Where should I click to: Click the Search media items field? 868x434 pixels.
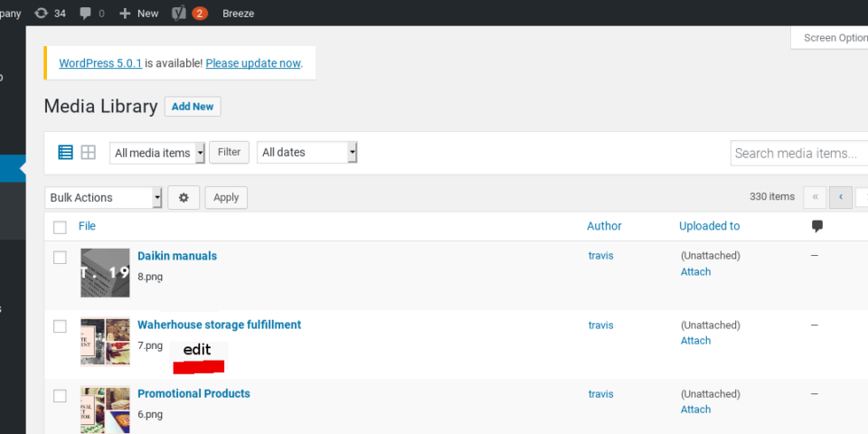797,153
